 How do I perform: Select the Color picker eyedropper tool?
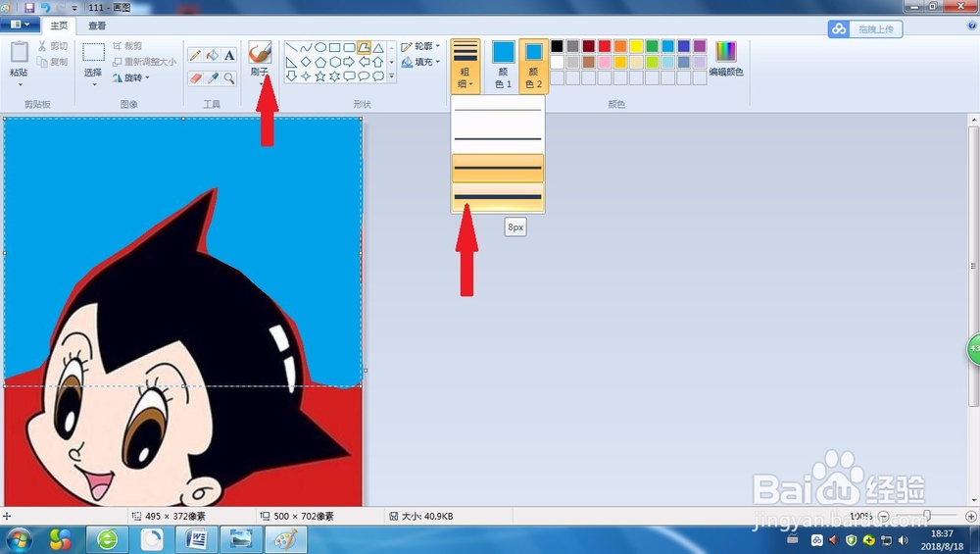tap(213, 78)
